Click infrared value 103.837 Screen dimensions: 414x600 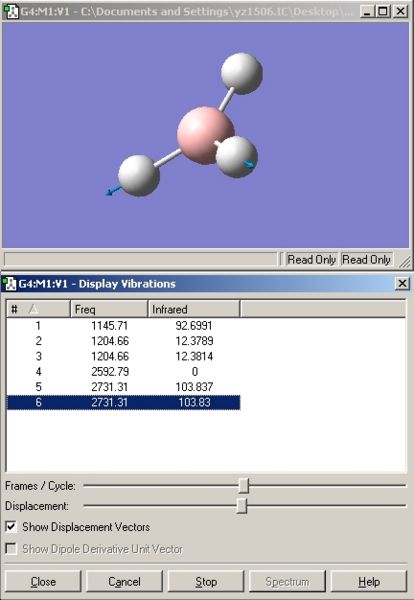[194, 387]
